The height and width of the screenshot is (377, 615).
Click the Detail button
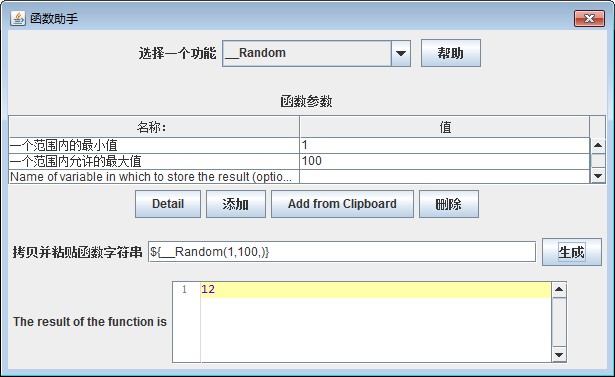[168, 204]
